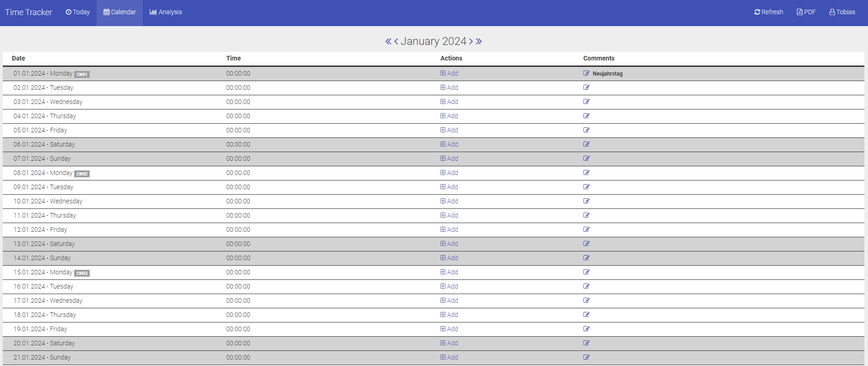Go to next month chevron
The width and height of the screenshot is (868, 366).
(x=471, y=41)
